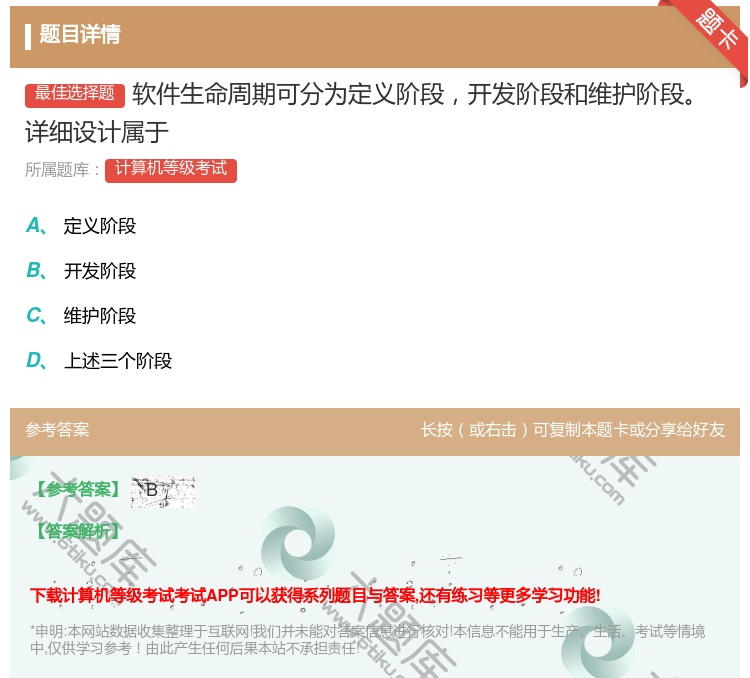Select option D 上述三个阶段

click(x=99, y=361)
